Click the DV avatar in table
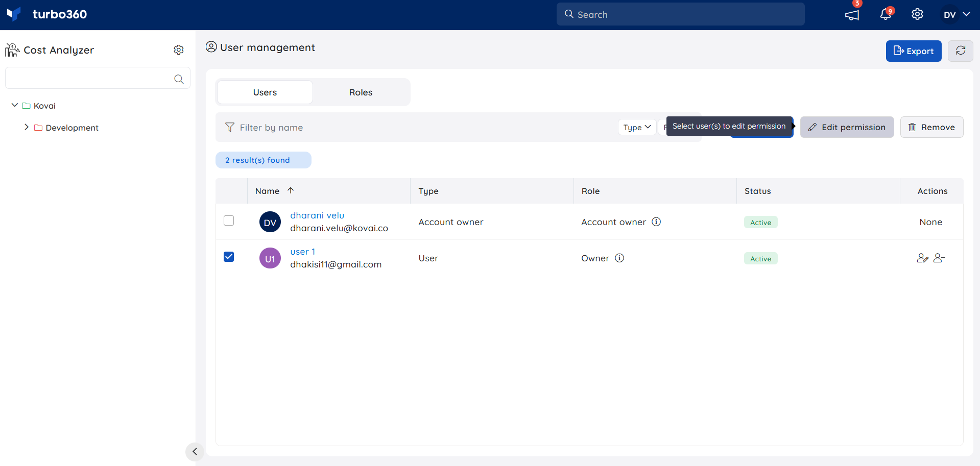The height and width of the screenshot is (466, 980). pyautogui.click(x=270, y=222)
